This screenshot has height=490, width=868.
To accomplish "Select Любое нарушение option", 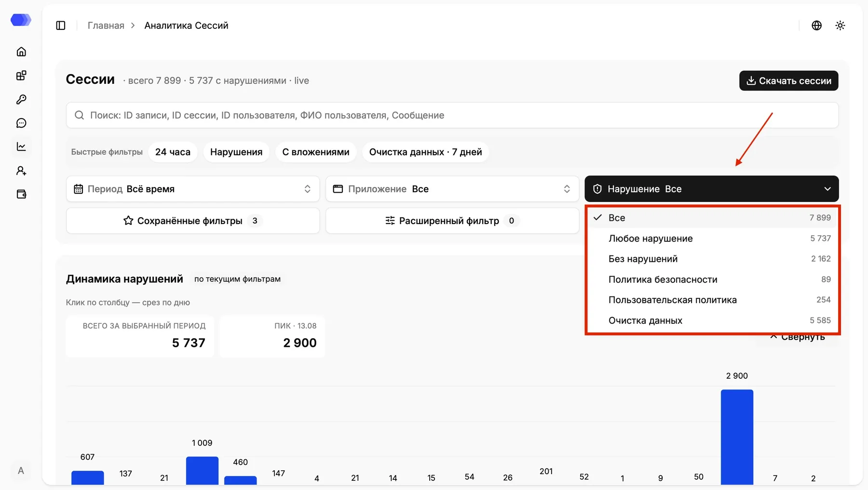I will point(713,238).
